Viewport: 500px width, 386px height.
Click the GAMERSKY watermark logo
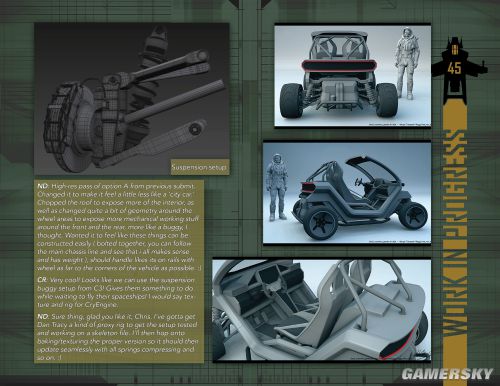(447, 374)
